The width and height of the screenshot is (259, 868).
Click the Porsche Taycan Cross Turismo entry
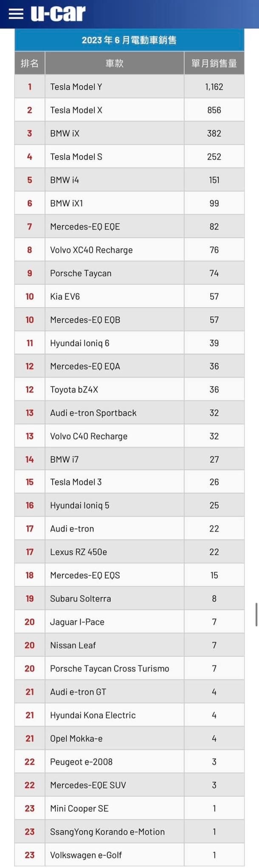(x=110, y=668)
